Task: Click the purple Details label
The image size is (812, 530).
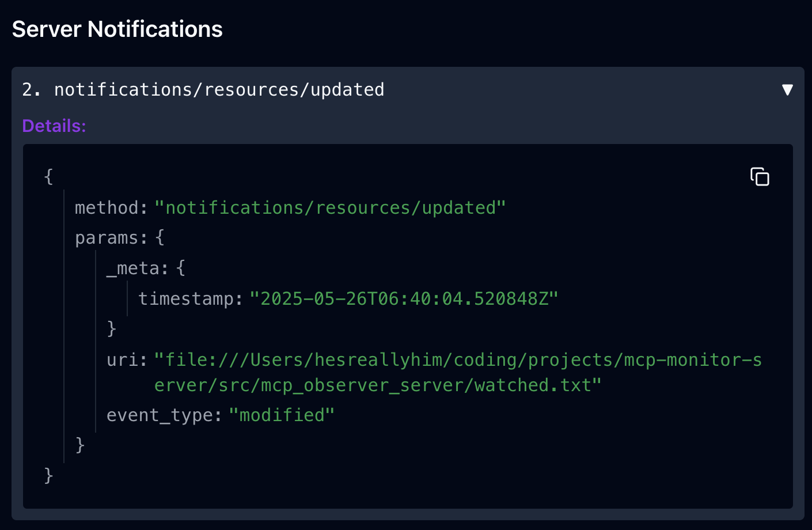Action: [x=54, y=126]
